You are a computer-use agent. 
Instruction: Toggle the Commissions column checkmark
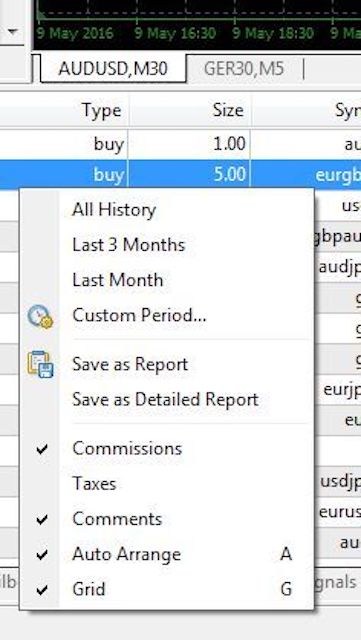[x=167, y=449]
